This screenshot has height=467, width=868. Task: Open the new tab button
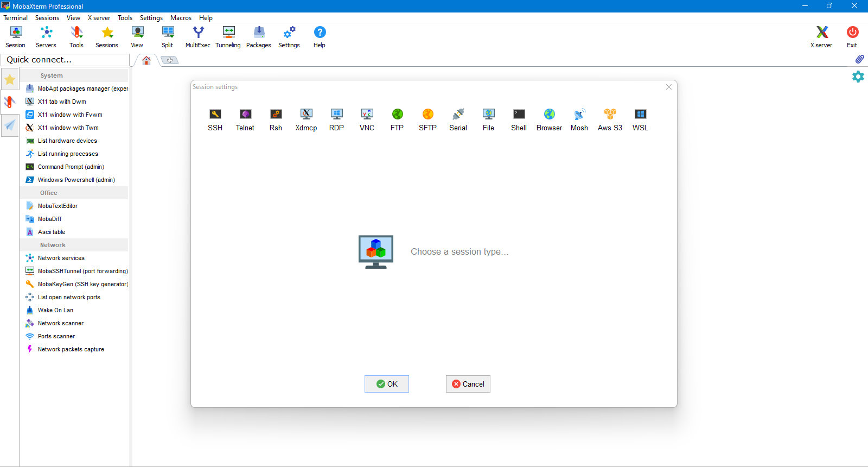(x=170, y=60)
